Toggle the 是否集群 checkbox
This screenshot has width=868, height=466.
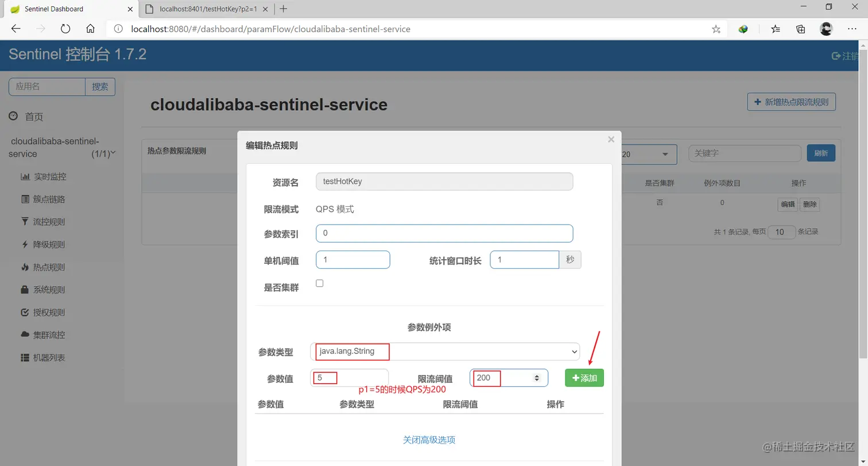[x=320, y=283]
